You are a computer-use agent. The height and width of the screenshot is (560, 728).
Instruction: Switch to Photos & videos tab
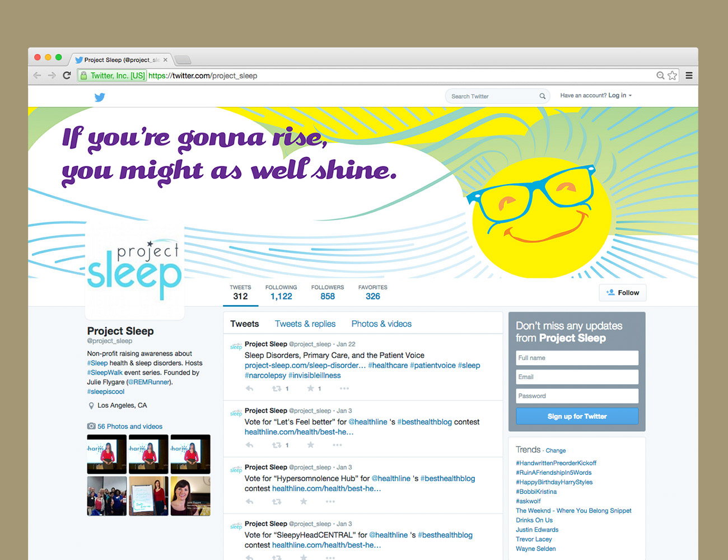(381, 324)
